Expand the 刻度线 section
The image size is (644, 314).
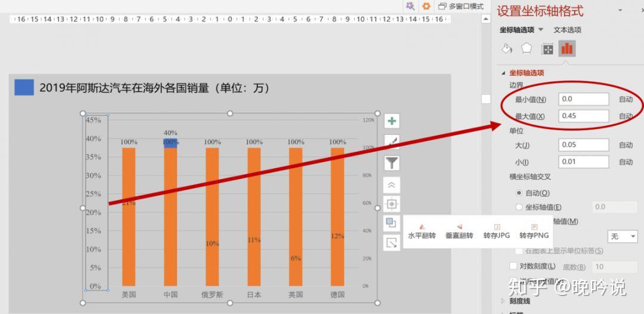[503, 301]
